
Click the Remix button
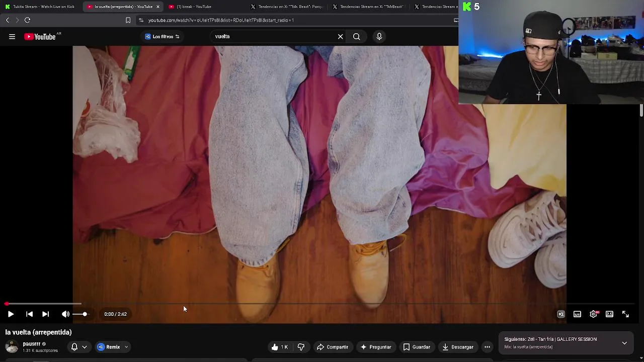point(109,347)
